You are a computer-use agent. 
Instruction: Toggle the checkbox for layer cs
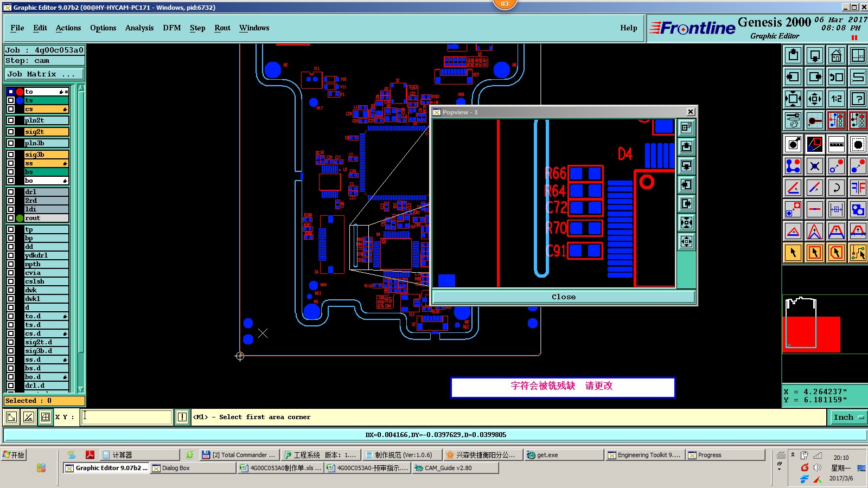click(11, 109)
